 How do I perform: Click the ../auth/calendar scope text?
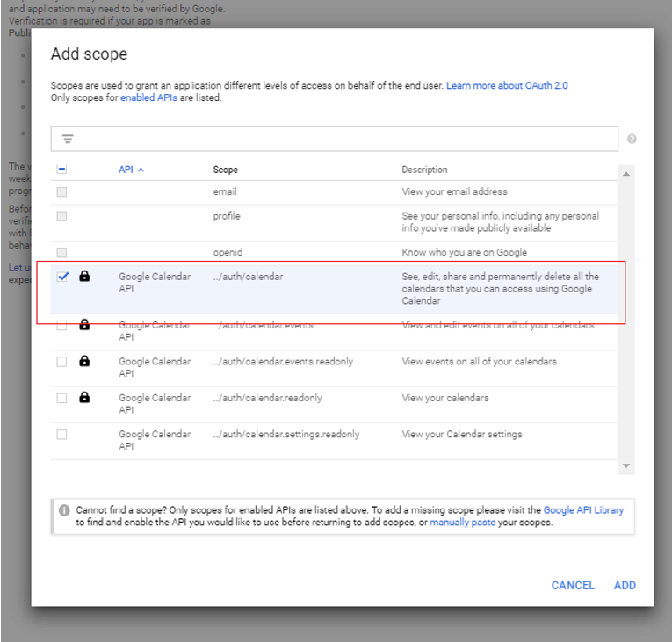(248, 277)
